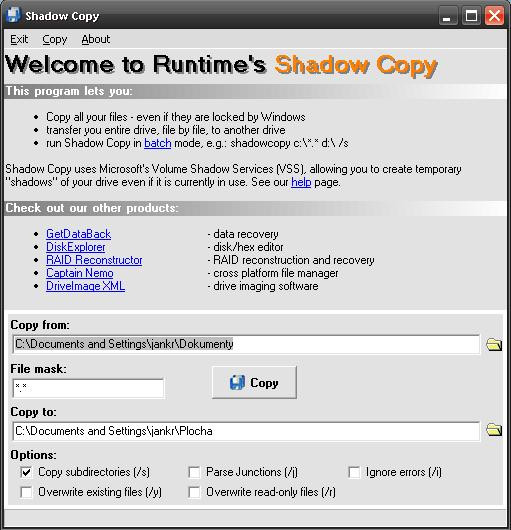
Task: Start copying with the Copy button
Action: pyautogui.click(x=254, y=383)
